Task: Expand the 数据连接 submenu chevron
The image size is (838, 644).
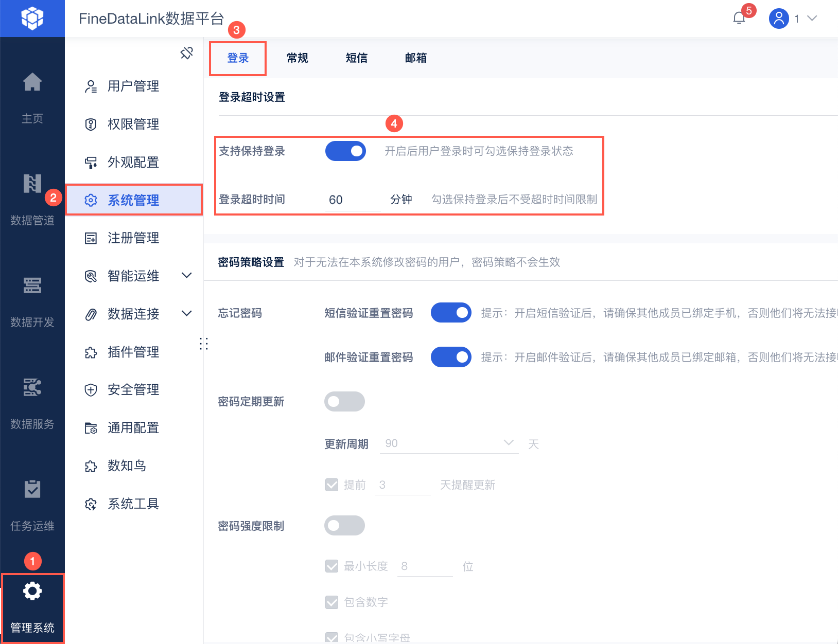Action: tap(187, 313)
